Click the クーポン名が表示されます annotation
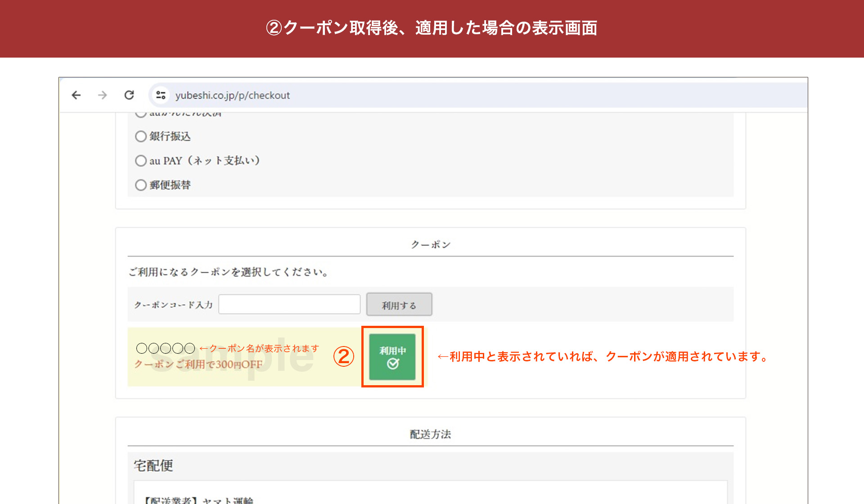The image size is (864, 504). [260, 347]
